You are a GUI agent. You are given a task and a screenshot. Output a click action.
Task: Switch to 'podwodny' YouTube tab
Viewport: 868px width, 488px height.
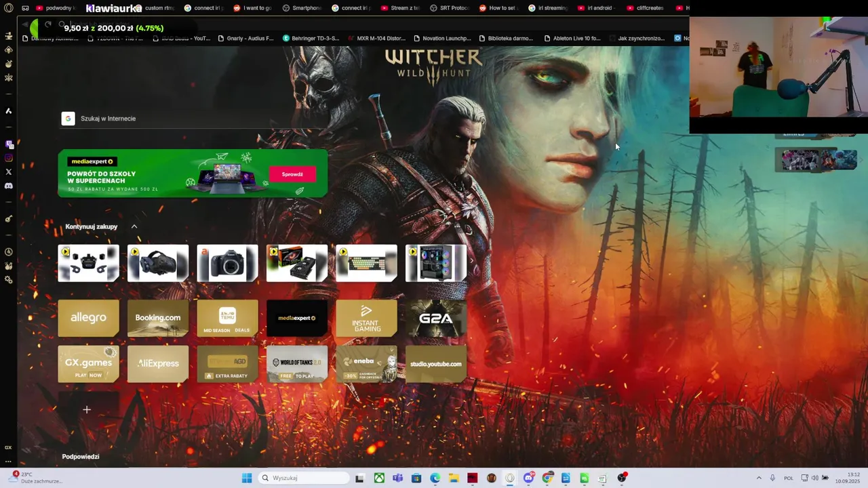(x=56, y=8)
